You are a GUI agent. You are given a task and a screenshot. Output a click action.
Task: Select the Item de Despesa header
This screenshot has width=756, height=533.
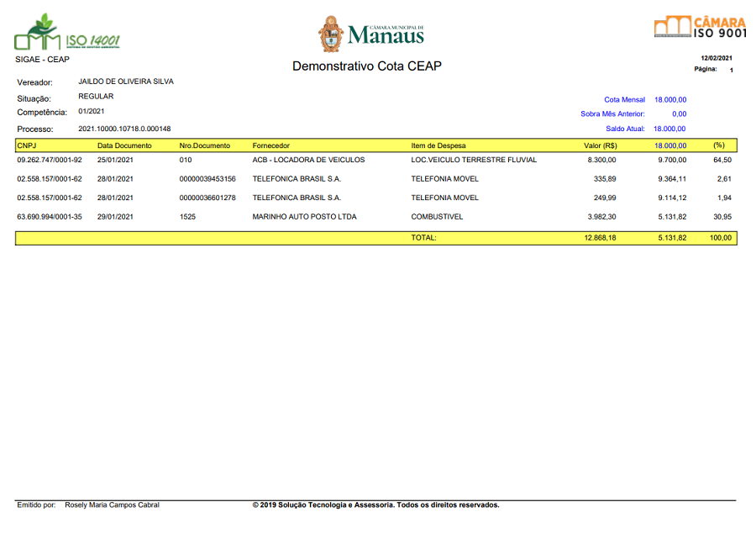[438, 145]
